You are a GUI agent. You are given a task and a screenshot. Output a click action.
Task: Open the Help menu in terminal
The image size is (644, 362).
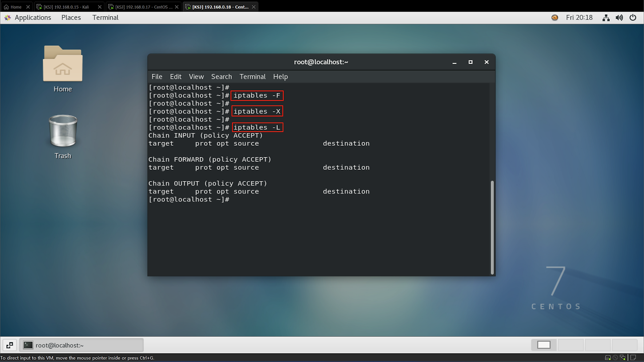[x=280, y=76]
